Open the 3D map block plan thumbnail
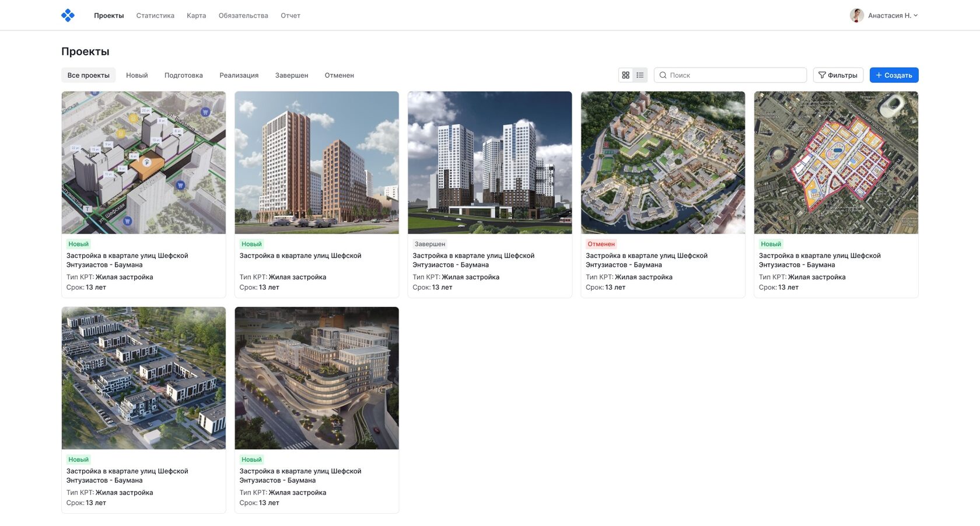980x526 pixels. (143, 162)
